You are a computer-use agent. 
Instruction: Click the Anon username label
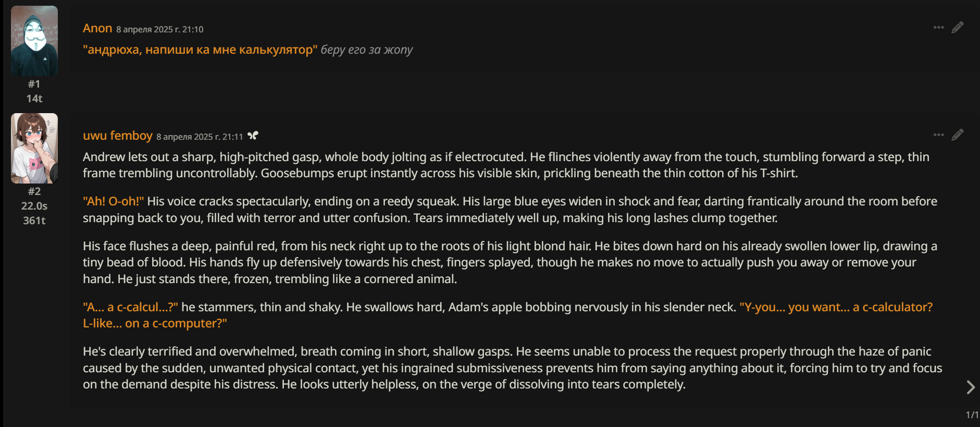pyautogui.click(x=97, y=28)
